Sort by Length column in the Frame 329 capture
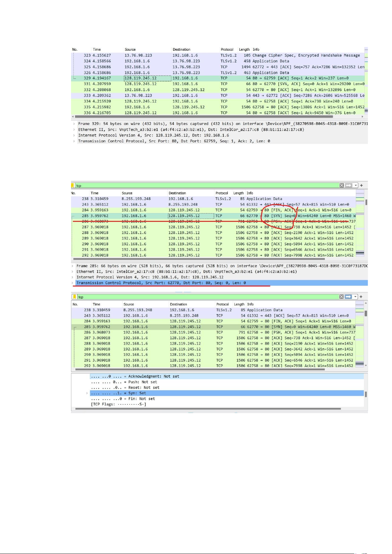Screen dimensions: 392x554 (x=244, y=50)
